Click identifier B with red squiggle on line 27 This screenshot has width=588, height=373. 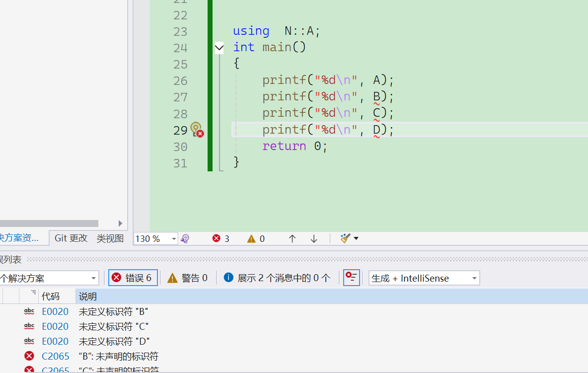(376, 97)
